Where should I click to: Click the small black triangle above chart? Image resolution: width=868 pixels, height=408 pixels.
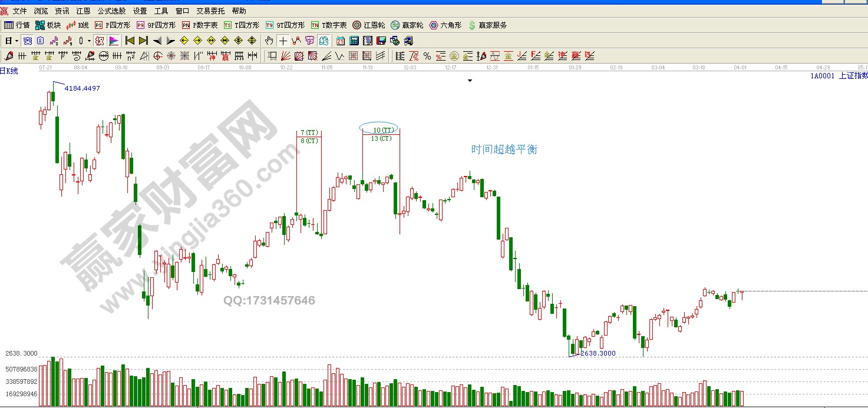[470, 81]
